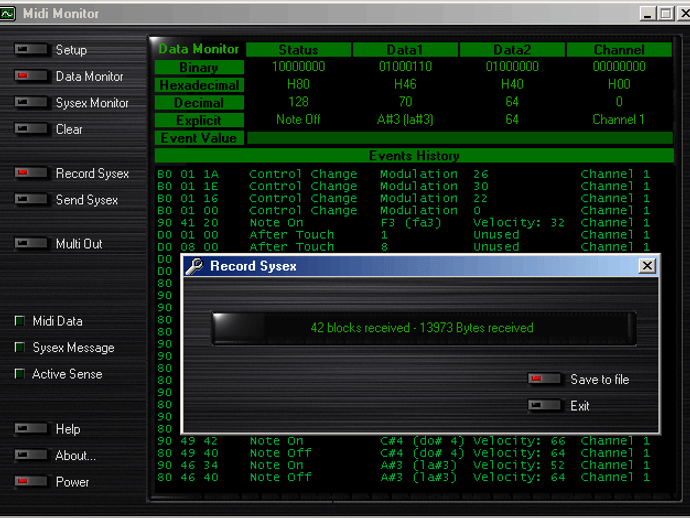Select the Data1 column header
The image size is (690, 518).
(x=405, y=50)
